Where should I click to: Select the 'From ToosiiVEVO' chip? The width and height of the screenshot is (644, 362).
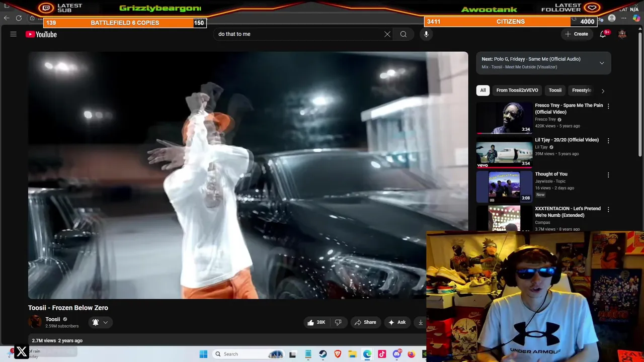(x=517, y=90)
